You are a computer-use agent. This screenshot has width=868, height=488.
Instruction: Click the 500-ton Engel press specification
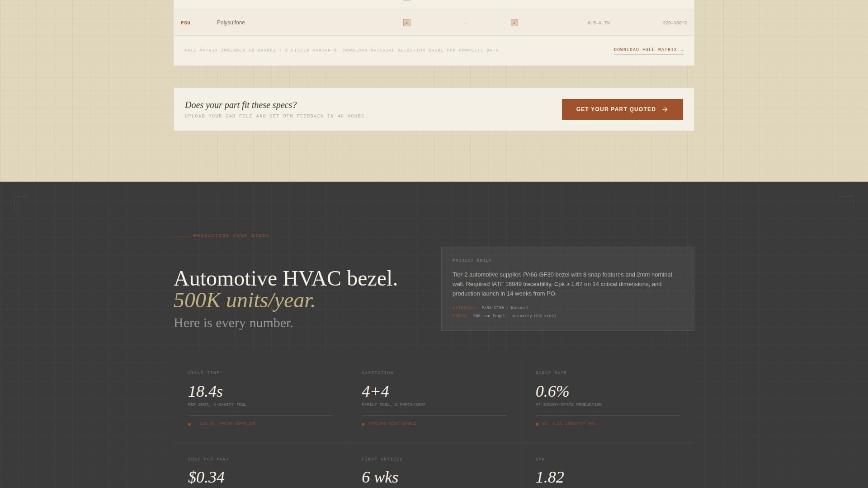point(514,316)
